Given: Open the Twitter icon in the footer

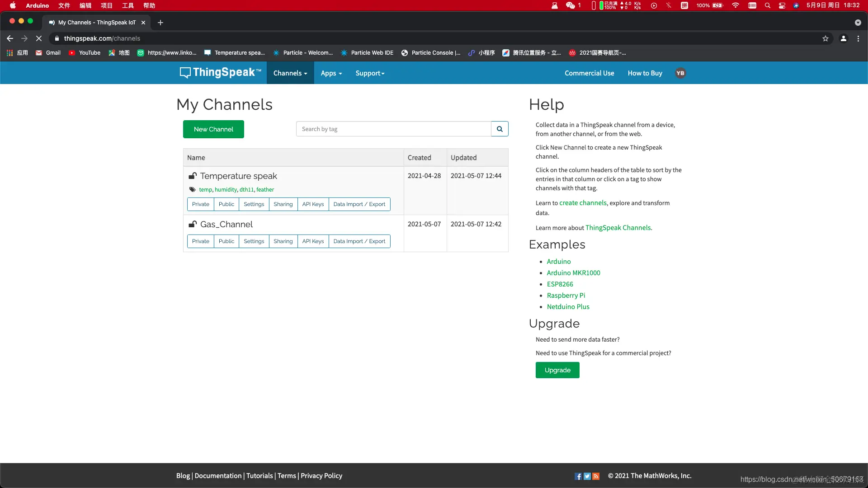Looking at the screenshot, I should pyautogui.click(x=587, y=476).
